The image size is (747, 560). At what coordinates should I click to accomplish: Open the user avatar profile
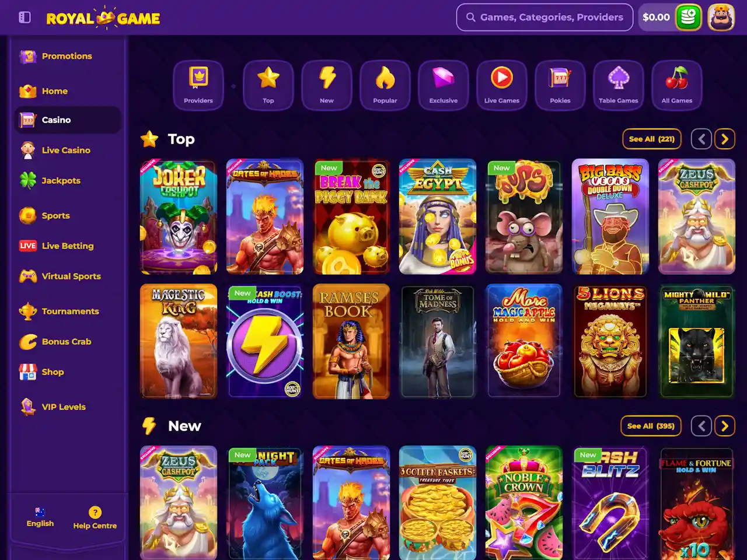[x=721, y=17]
